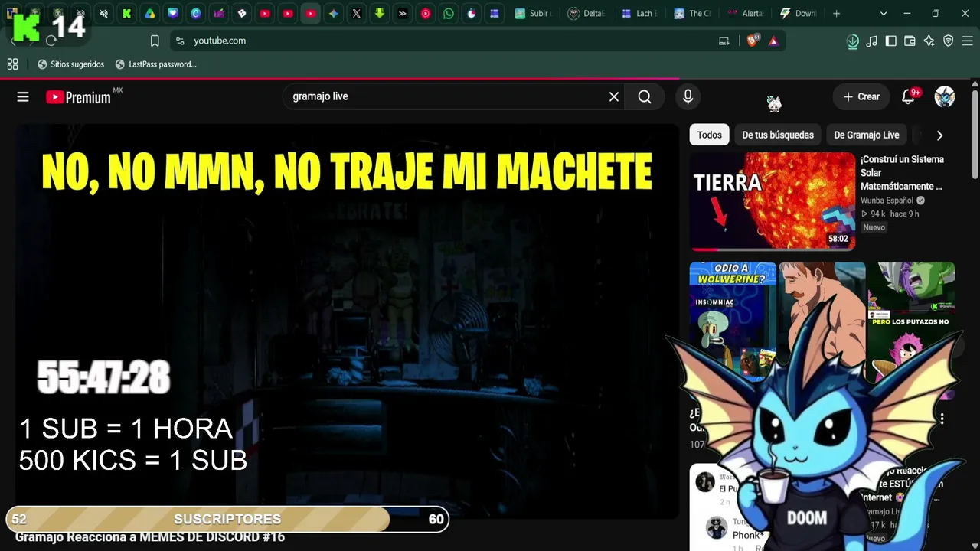
Task: Open the browser main menu
Action: tap(967, 41)
